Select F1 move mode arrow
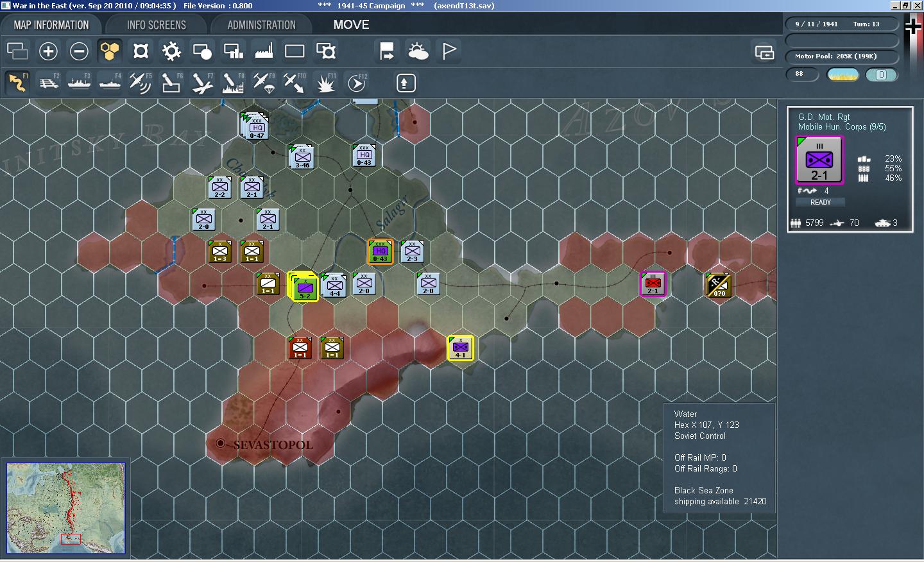 click(17, 83)
